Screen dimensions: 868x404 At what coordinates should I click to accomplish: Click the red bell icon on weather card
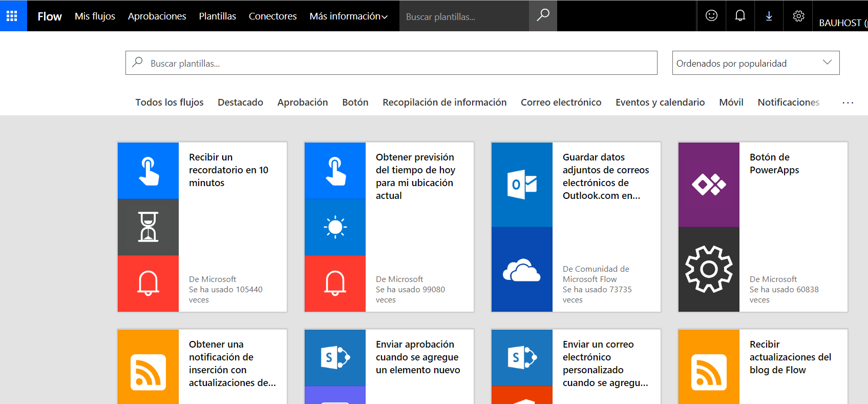[x=335, y=284]
